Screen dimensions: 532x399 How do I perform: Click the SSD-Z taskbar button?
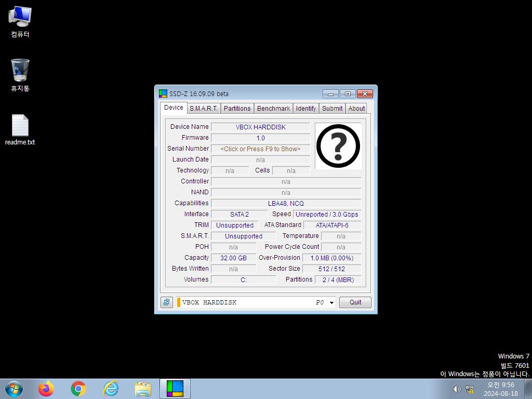click(x=175, y=389)
